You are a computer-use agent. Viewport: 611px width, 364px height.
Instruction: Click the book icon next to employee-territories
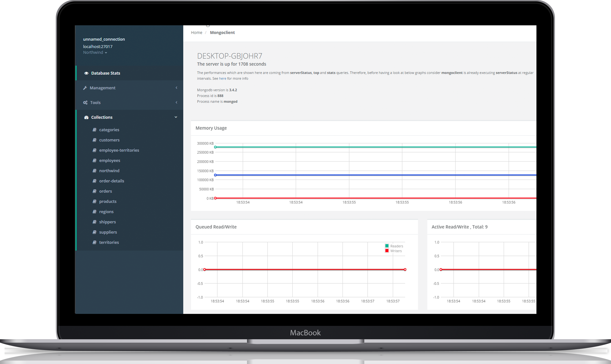coord(94,150)
